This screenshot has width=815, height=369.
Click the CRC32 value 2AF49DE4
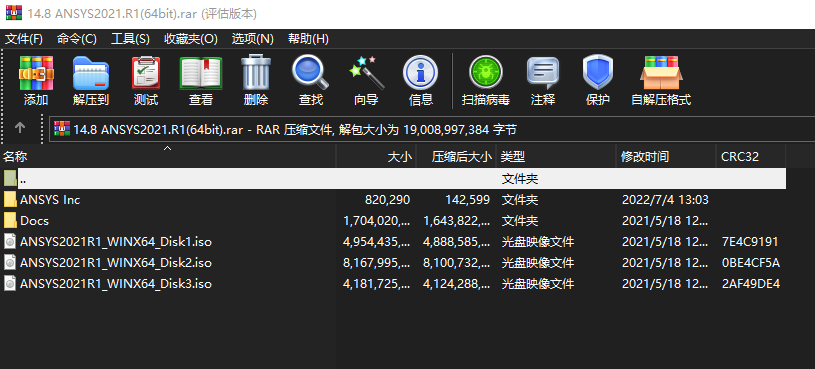[751, 284]
